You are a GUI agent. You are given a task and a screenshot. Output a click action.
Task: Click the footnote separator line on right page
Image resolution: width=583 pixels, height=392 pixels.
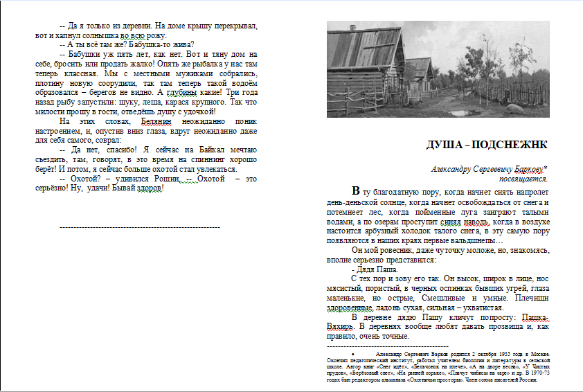click(x=387, y=345)
